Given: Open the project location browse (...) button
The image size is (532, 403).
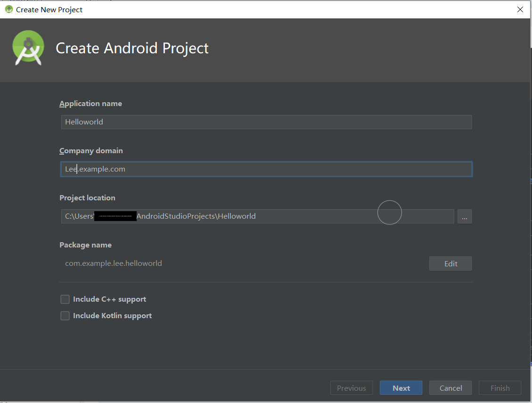Looking at the screenshot, I should click(x=465, y=216).
